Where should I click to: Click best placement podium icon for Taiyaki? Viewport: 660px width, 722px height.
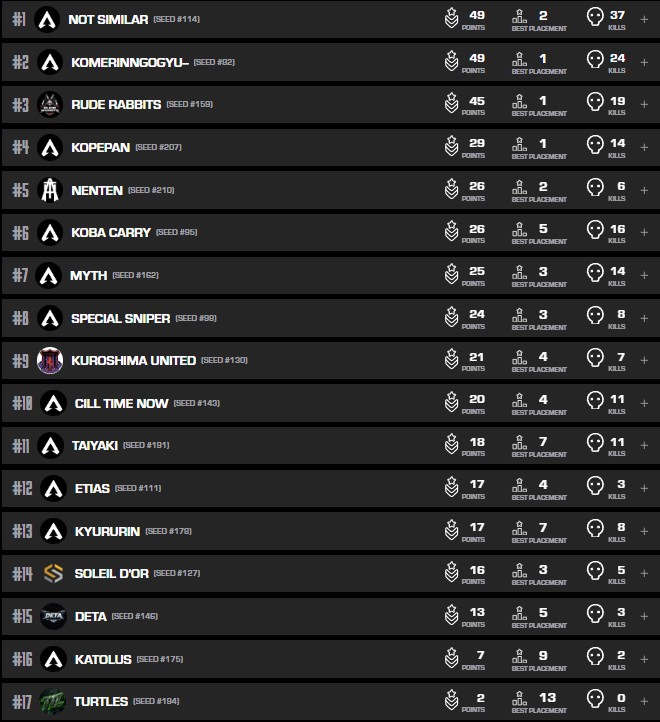click(519, 445)
